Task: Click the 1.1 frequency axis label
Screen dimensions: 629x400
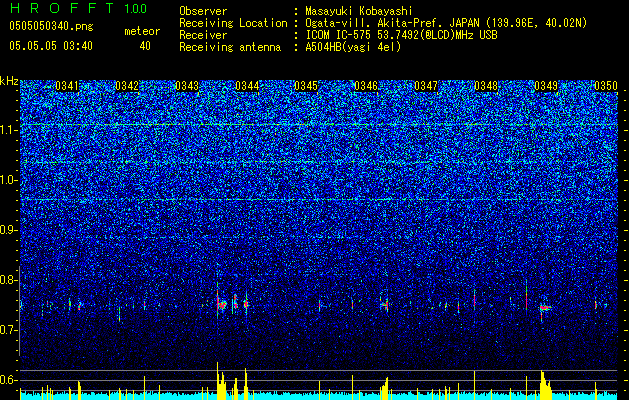Action: tap(8, 130)
